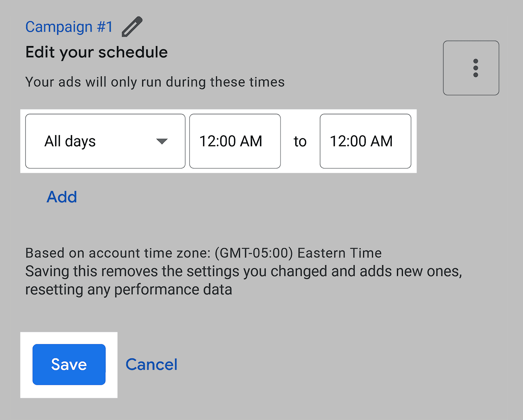Image resolution: width=523 pixels, height=420 pixels.
Task: Click the "Saving this removes the settings" notice
Action: pos(243,271)
